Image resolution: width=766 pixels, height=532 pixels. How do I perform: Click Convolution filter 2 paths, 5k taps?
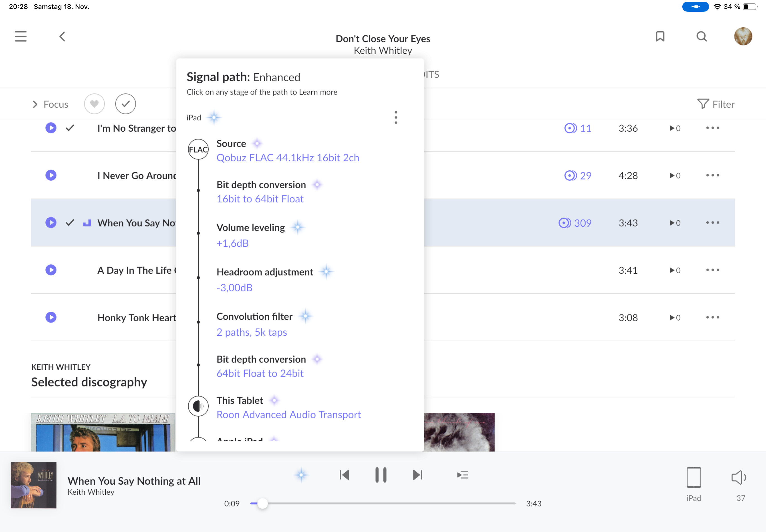click(252, 332)
